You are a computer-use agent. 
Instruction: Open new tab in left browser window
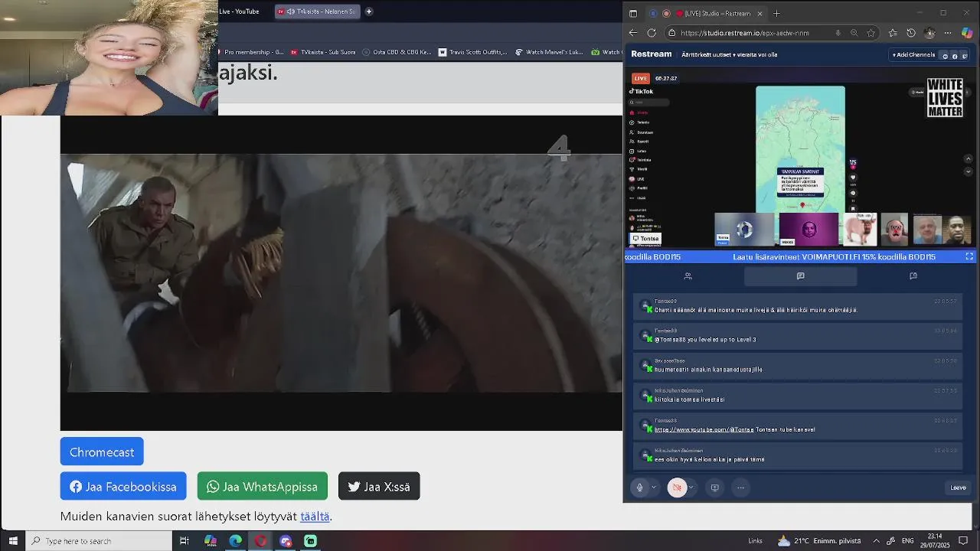point(369,11)
